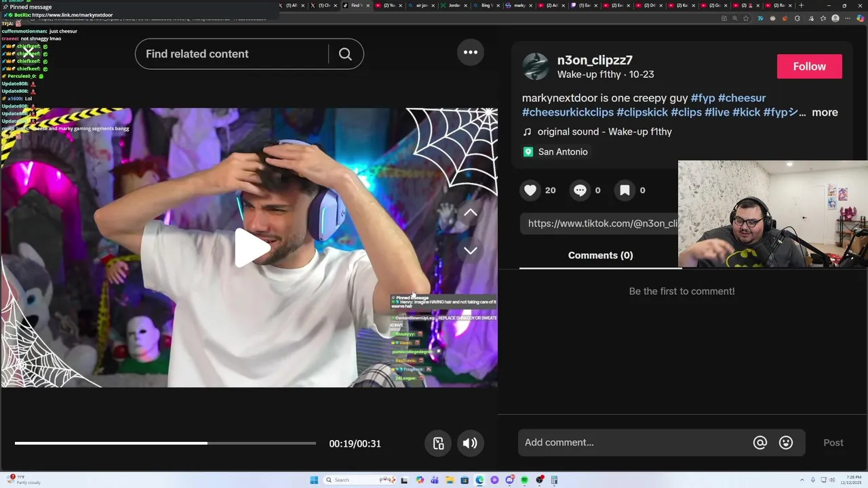Switch to the '(1) AR' browser tab
Screen dimensions: 868x488
click(292, 5)
